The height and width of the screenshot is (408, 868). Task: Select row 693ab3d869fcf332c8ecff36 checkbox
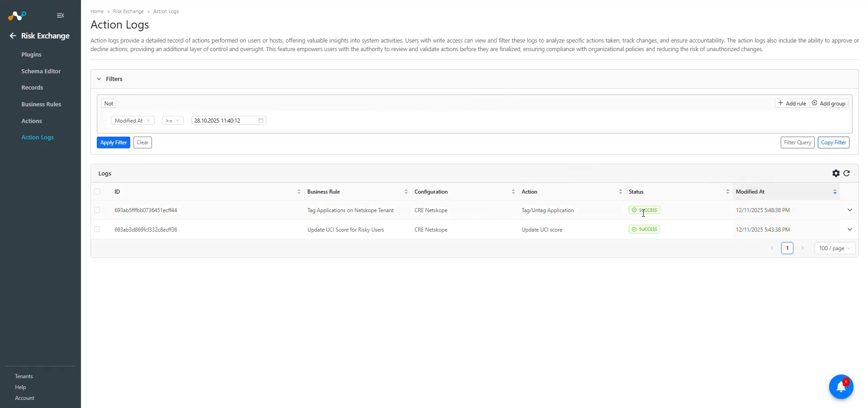(x=97, y=229)
